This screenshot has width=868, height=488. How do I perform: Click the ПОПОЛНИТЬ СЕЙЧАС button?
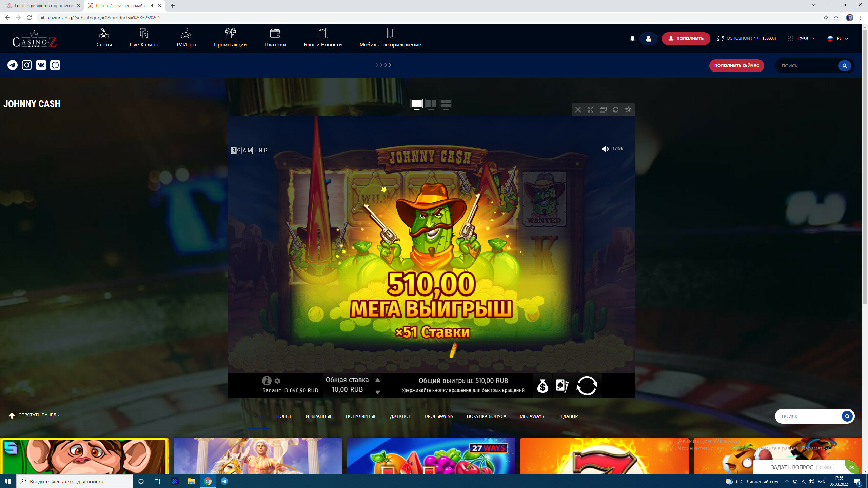(x=736, y=66)
